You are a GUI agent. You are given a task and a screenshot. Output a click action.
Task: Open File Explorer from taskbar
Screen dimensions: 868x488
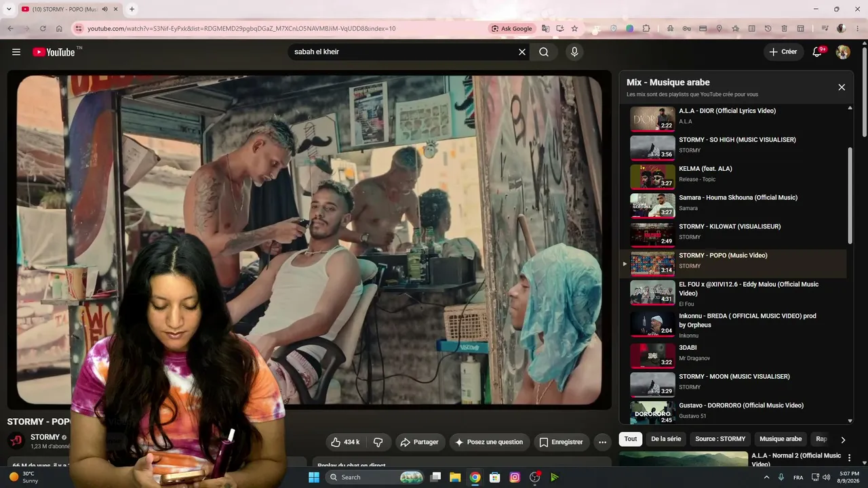[455, 477]
